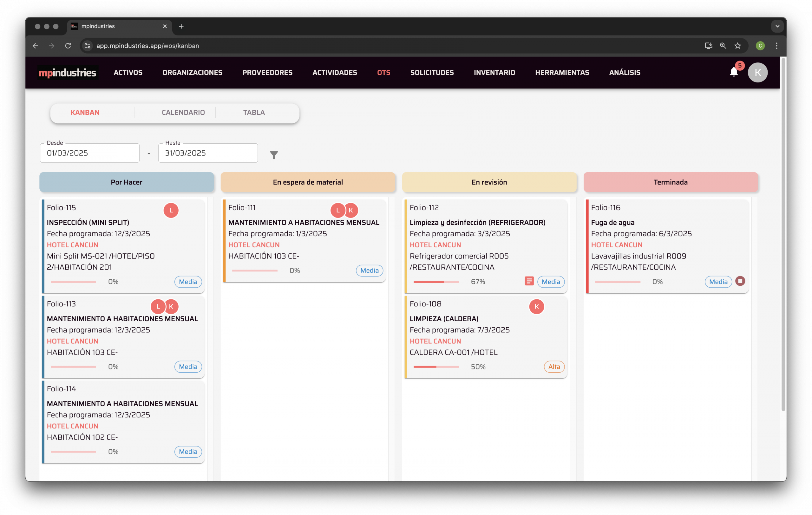
Task: Click the K assignee avatar on Folio-108
Action: (536, 306)
